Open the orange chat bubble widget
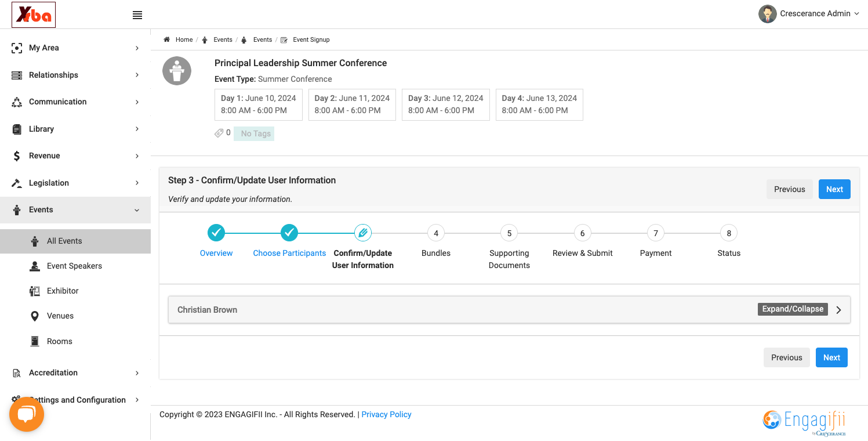Screen dimensions: 868x441 click(x=27, y=414)
